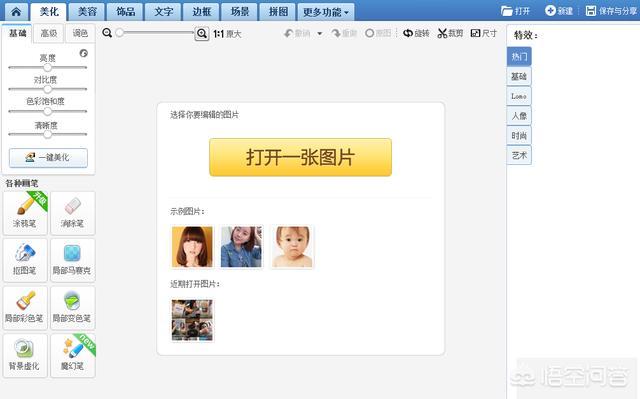The height and width of the screenshot is (399, 640).
Task: Click the 新建 plus button
Action: [559, 11]
